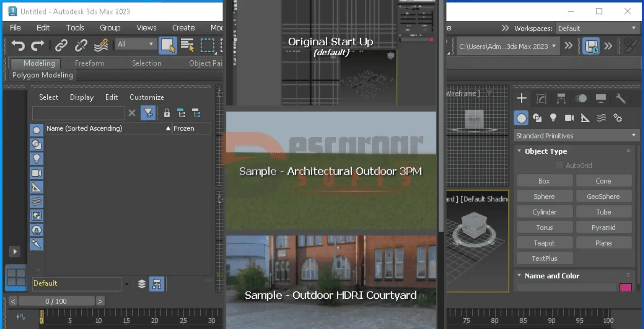Switch to the Freeform ribbon tab
This screenshot has width=644, height=329.
point(90,63)
